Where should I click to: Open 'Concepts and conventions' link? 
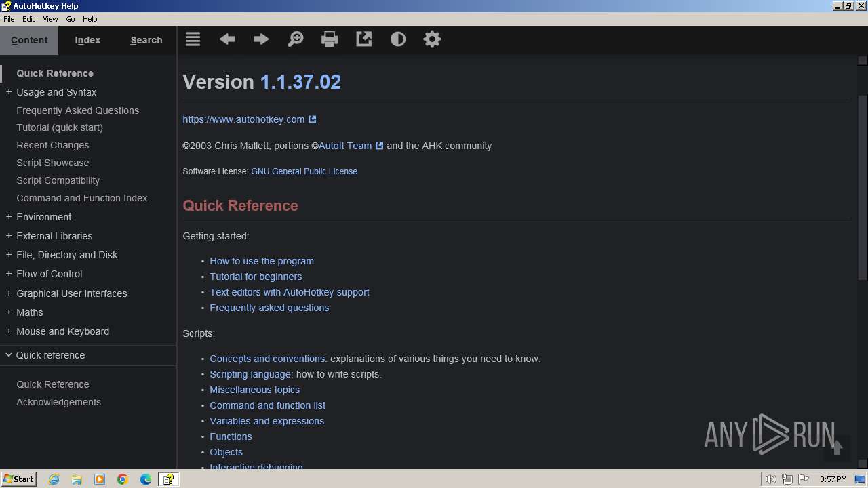click(267, 359)
